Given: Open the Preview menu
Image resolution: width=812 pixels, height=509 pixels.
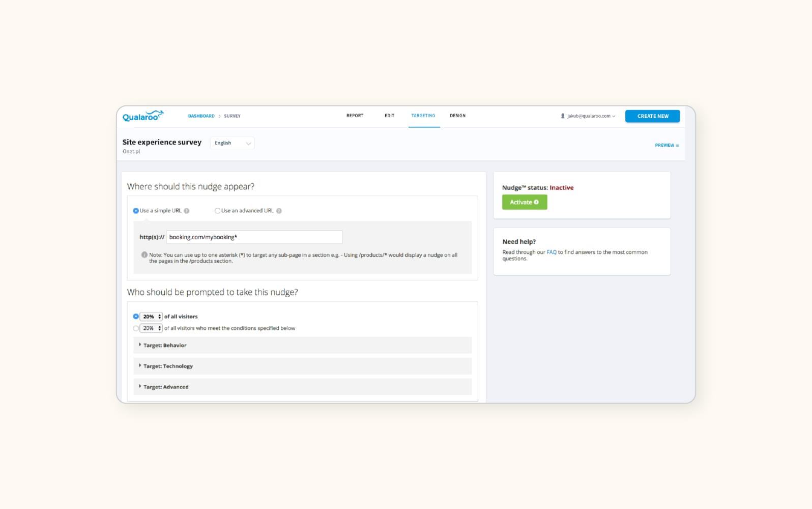Looking at the screenshot, I should pos(666,146).
